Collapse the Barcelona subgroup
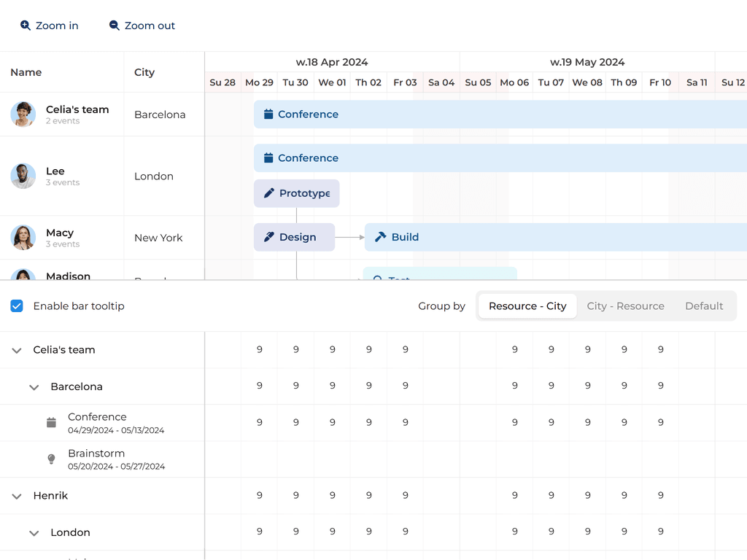The image size is (747, 560). click(x=34, y=387)
